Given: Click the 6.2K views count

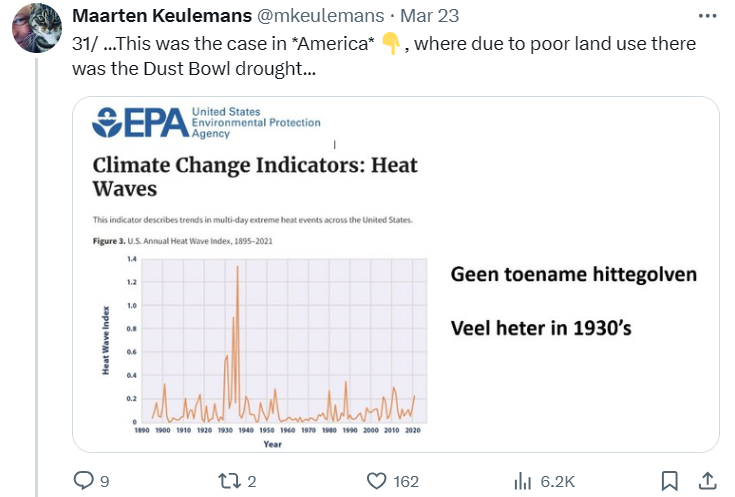Looking at the screenshot, I should (558, 482).
